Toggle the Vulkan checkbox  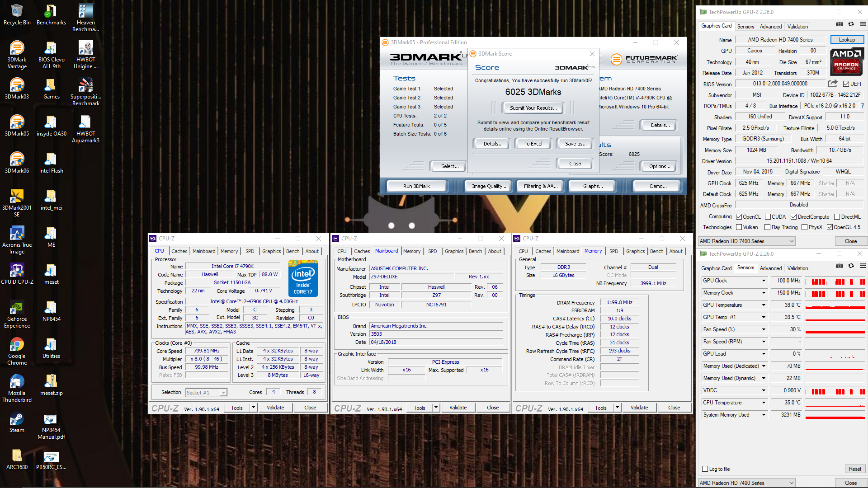click(739, 227)
